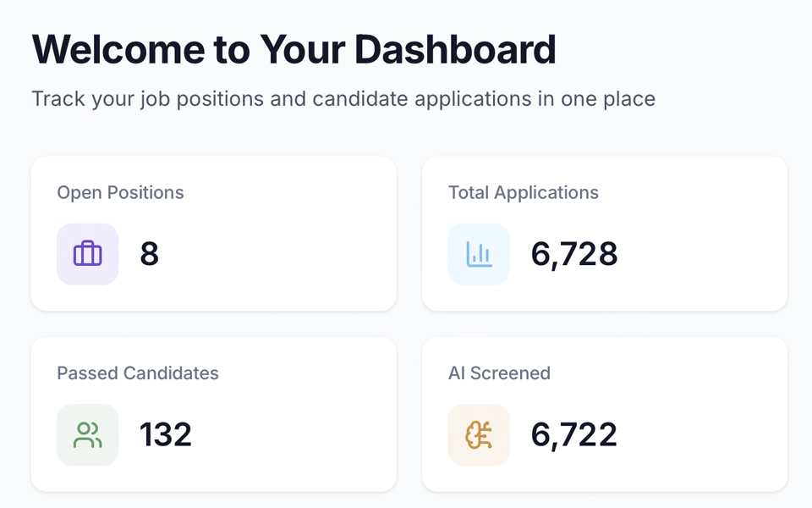The height and width of the screenshot is (508, 812).
Task: Click the 6,722 AI screened figure
Action: (575, 434)
